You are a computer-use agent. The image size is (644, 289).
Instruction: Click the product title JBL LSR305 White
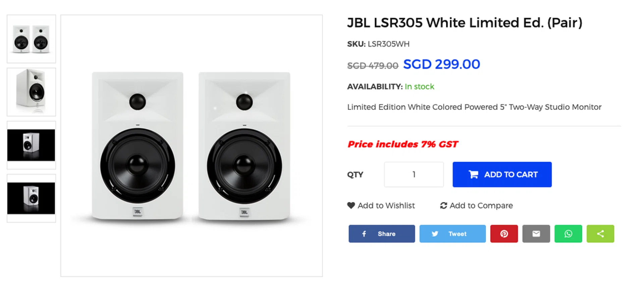[x=465, y=23]
